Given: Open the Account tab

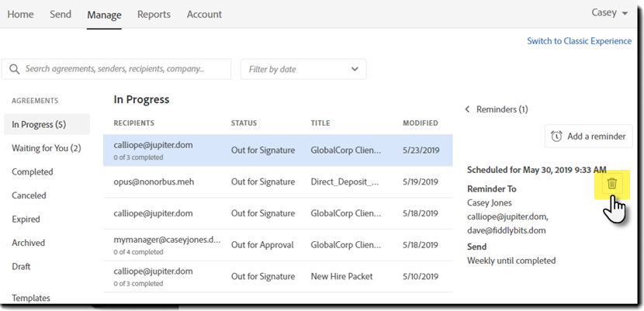Looking at the screenshot, I should coord(204,14).
